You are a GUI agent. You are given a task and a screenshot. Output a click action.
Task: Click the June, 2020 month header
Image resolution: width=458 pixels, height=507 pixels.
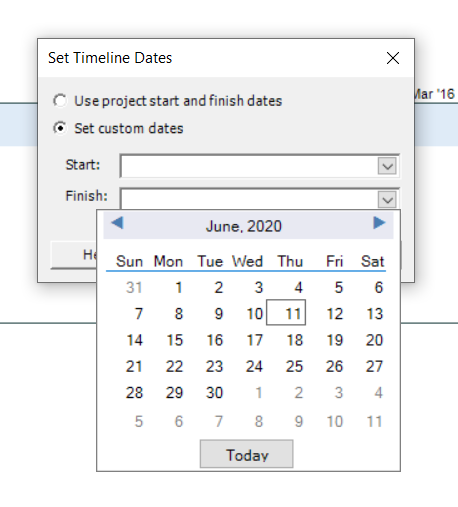point(244,226)
